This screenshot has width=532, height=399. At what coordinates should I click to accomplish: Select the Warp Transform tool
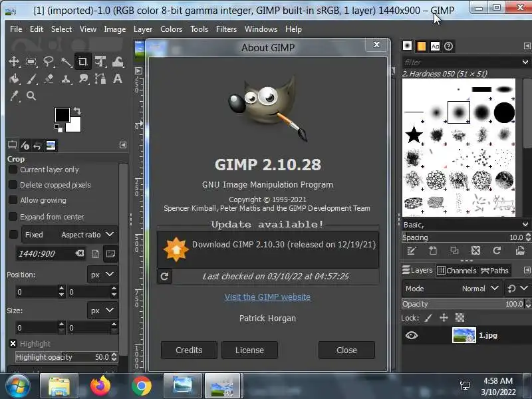[x=118, y=61]
